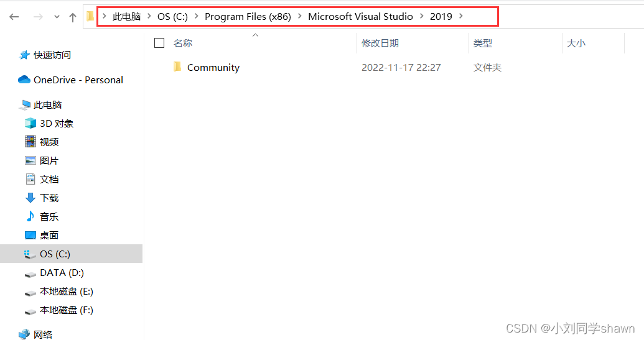The width and height of the screenshot is (644, 340).
Task: Sort by 修改日期 column header
Action: pyautogui.click(x=380, y=43)
